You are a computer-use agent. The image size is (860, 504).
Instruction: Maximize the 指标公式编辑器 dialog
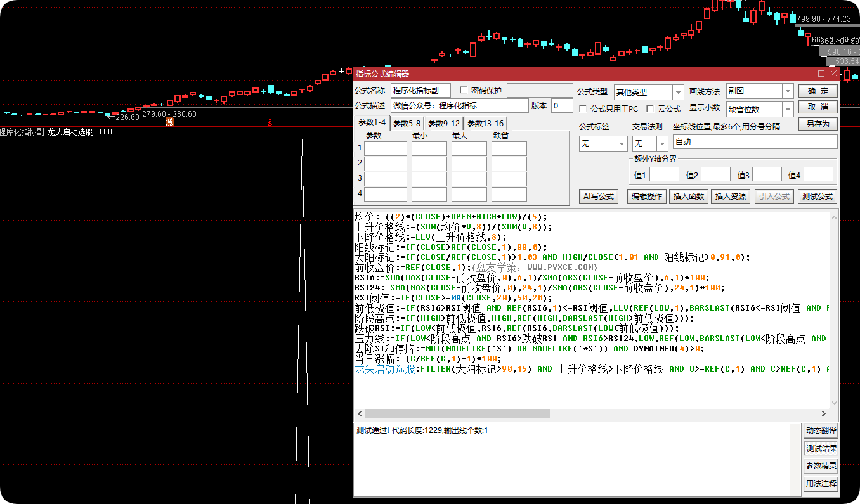tap(821, 74)
